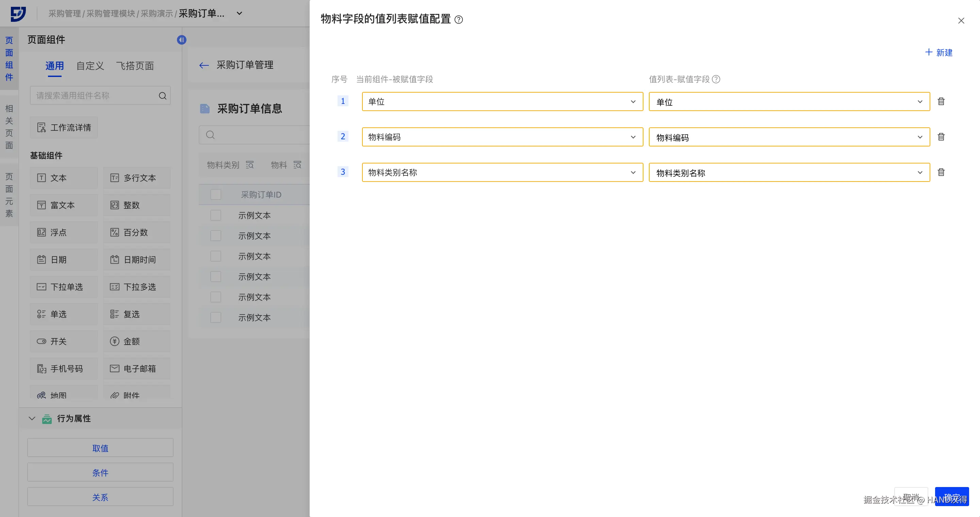This screenshot has width=980, height=517.
Task: Click help icon next to 值列表-赋值字段
Action: pyautogui.click(x=716, y=79)
